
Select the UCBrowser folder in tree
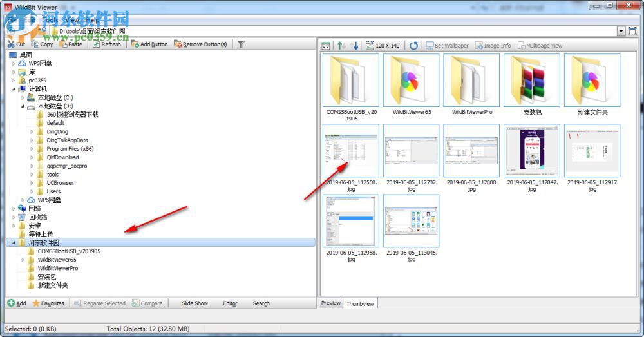(60, 183)
